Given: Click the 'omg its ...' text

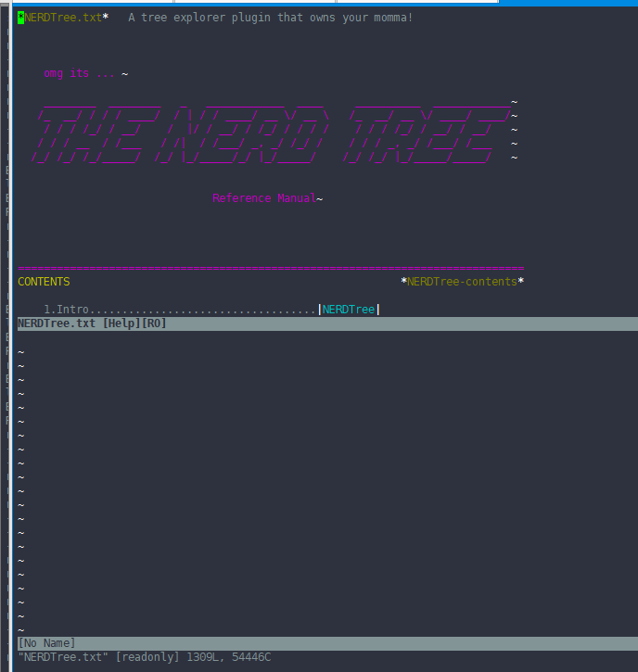Looking at the screenshot, I should 80,73.
